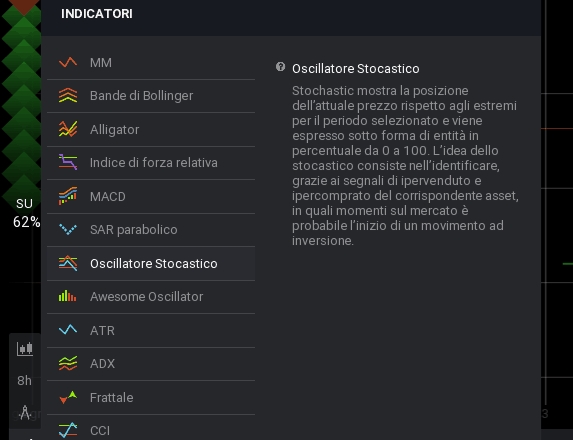Click the SU 62% sentiment indicator
The width and height of the screenshot is (573, 440).
26,213
